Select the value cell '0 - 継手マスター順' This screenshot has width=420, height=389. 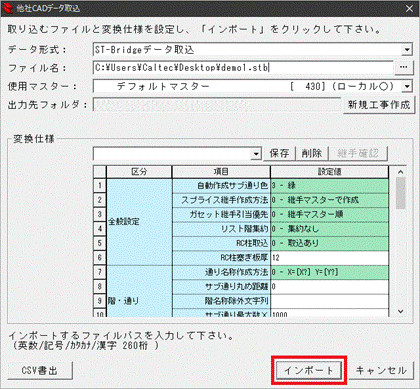pos(329,214)
